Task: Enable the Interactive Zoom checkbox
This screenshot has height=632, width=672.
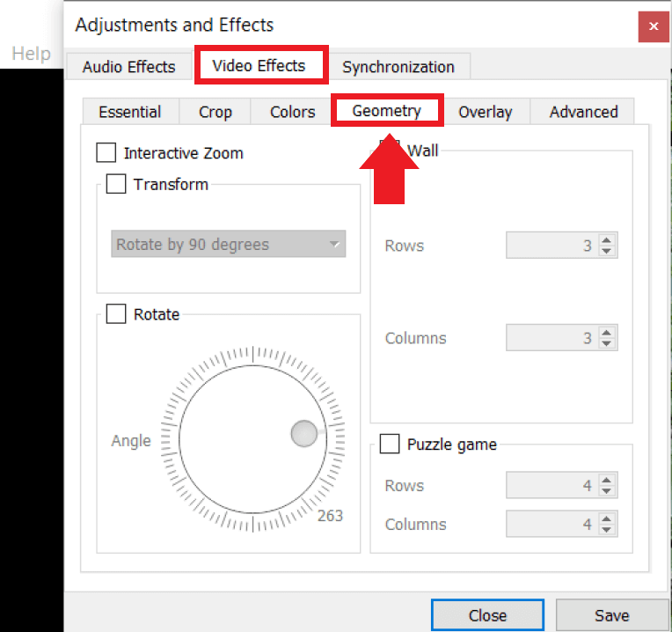Action: [106, 153]
